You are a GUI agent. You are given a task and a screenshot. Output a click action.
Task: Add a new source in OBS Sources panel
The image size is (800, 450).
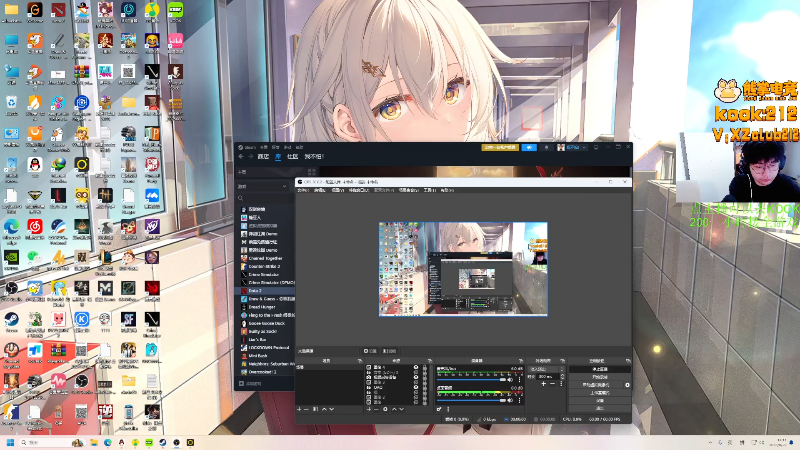pyautogui.click(x=369, y=409)
